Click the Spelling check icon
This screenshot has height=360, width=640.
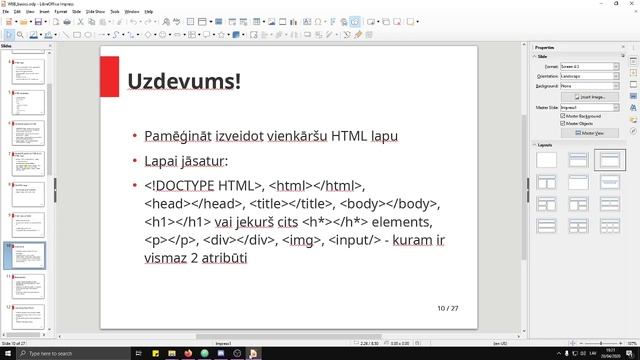[177, 22]
